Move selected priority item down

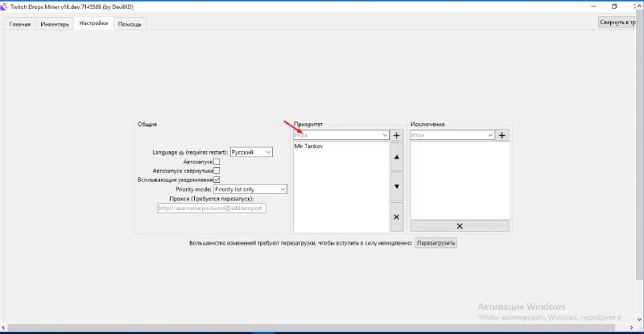pyautogui.click(x=396, y=187)
